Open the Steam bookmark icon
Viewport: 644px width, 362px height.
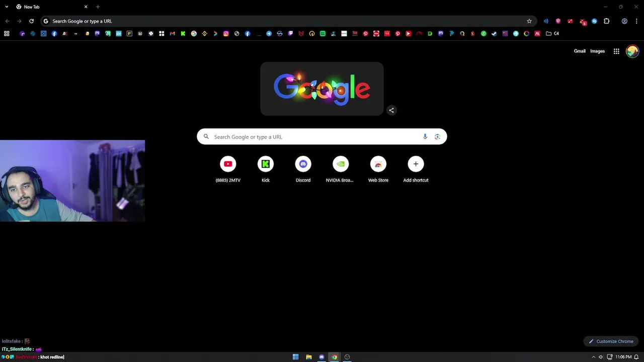point(494,34)
